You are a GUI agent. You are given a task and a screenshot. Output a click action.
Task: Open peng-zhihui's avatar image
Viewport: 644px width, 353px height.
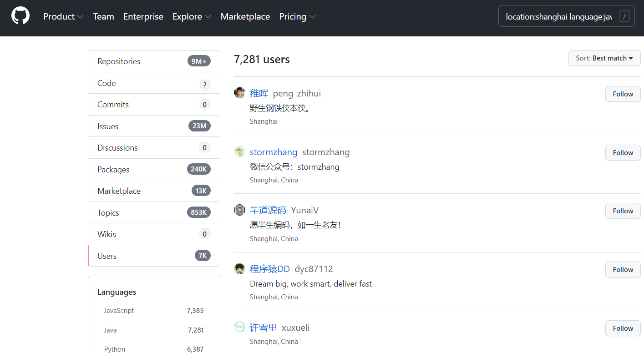(x=239, y=93)
